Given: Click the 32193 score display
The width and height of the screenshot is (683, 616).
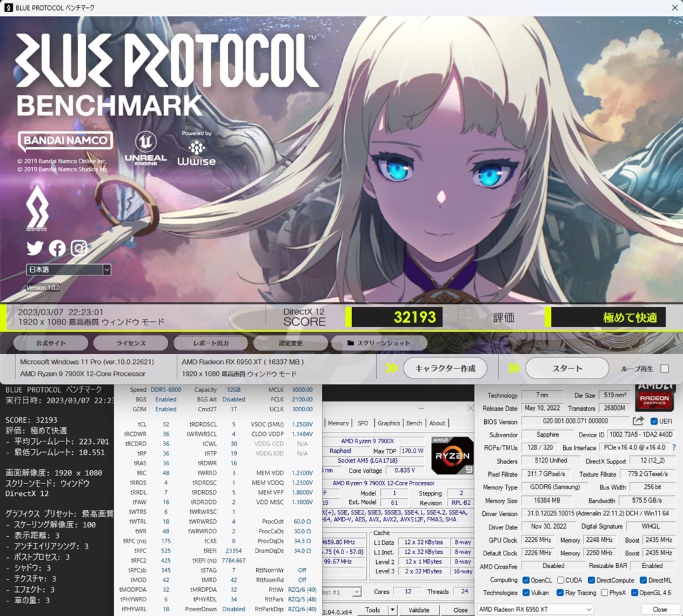Looking at the screenshot, I should 397,317.
